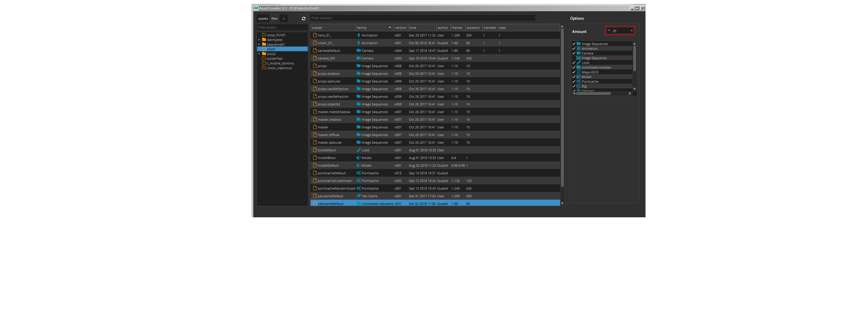Image resolution: width=868 pixels, height=318 pixels.
Task: Select the props.rawReflection subset row
Action: [435, 89]
